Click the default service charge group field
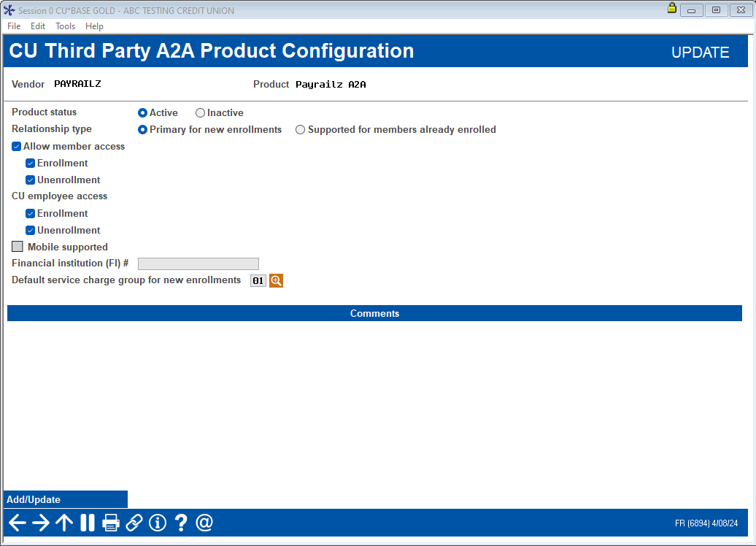 [258, 281]
